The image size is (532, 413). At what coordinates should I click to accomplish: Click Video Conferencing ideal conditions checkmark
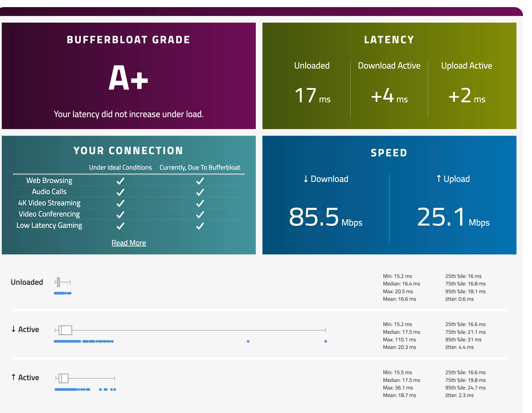click(120, 214)
